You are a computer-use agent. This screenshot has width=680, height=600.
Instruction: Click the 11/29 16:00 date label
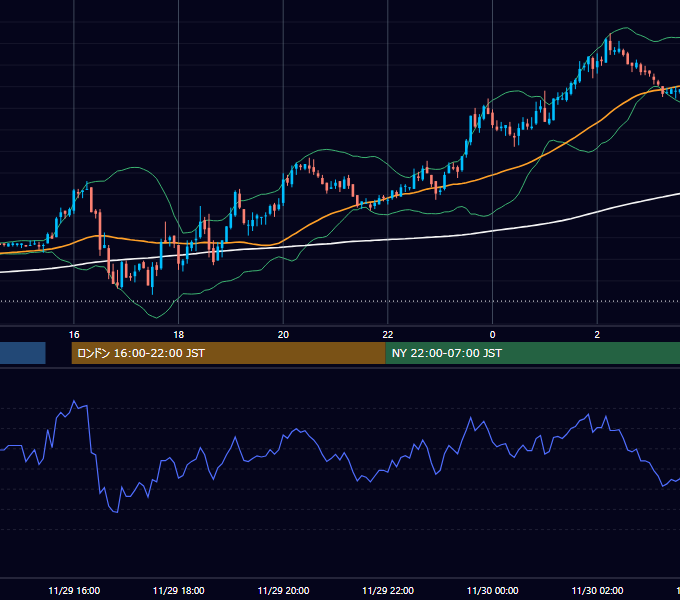coord(74,590)
